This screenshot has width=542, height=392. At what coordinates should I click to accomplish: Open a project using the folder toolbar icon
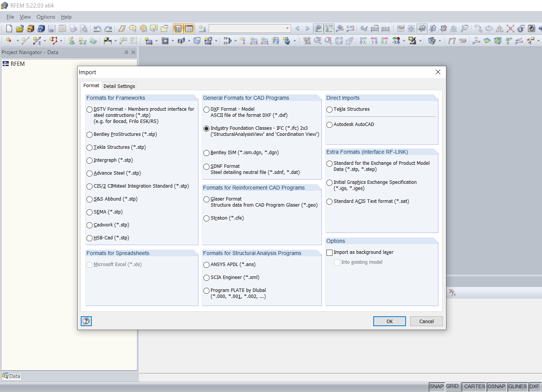(20, 28)
